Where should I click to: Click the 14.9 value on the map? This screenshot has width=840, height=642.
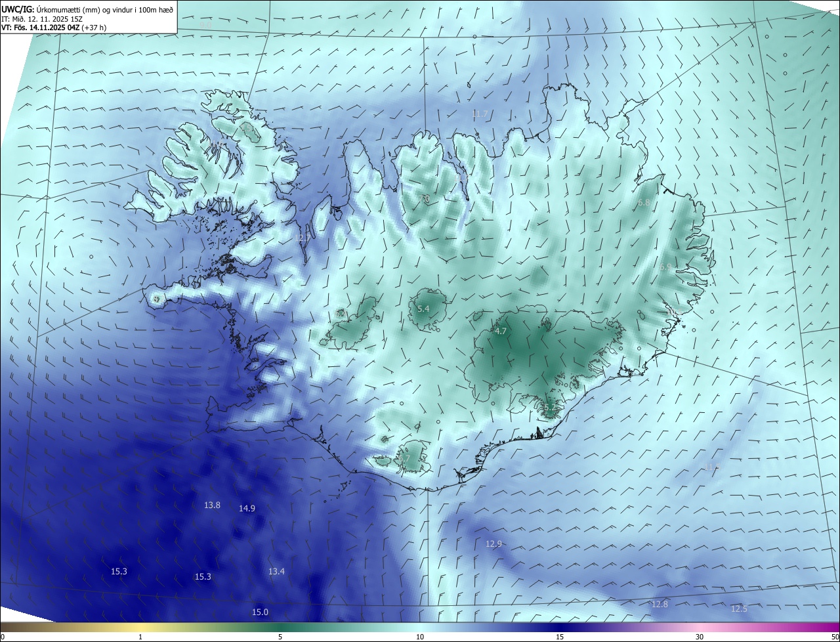[x=247, y=509]
